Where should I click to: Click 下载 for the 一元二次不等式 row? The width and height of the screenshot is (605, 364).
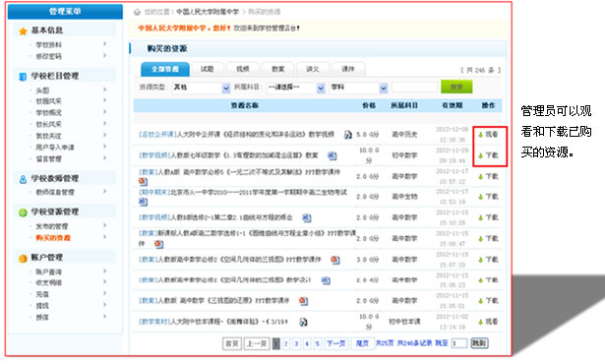(488, 177)
